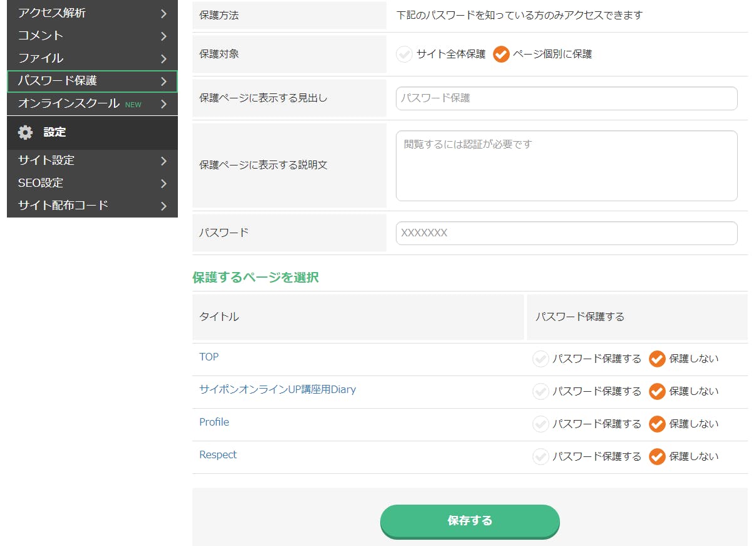
Task: Open the パスワード保護 sidebar menu
Action: 58,81
